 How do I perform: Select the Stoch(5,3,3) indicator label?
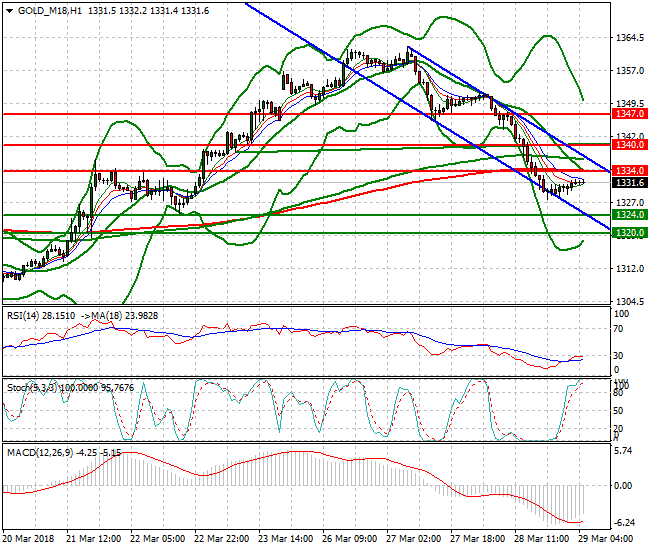(32, 388)
